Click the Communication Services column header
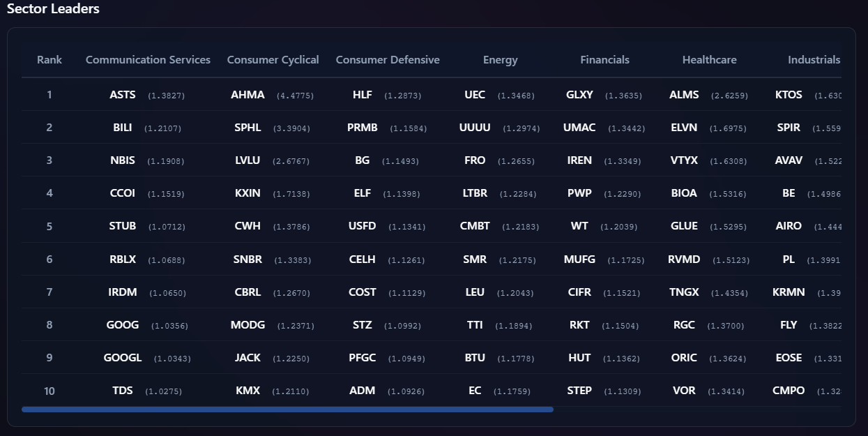The width and height of the screenshot is (868, 436). pyautogui.click(x=148, y=60)
